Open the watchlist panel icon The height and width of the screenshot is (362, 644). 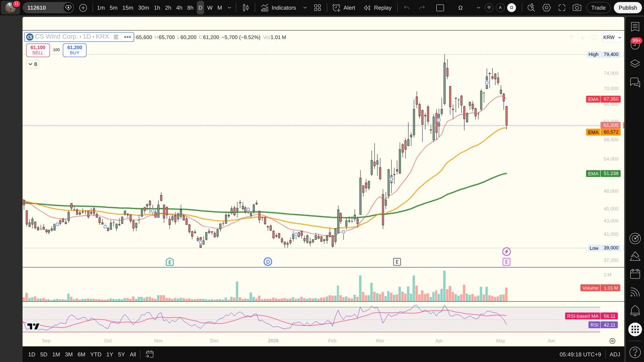(x=635, y=27)
